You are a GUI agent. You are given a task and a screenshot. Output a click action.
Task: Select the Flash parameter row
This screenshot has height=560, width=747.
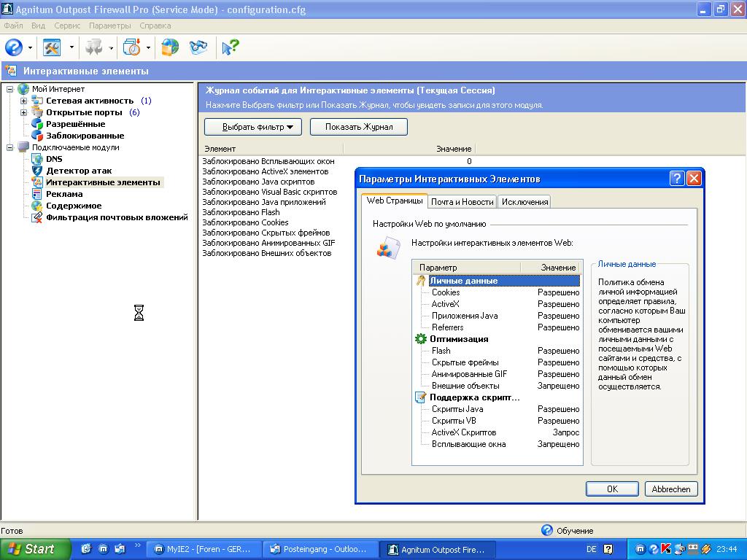click(x=498, y=351)
